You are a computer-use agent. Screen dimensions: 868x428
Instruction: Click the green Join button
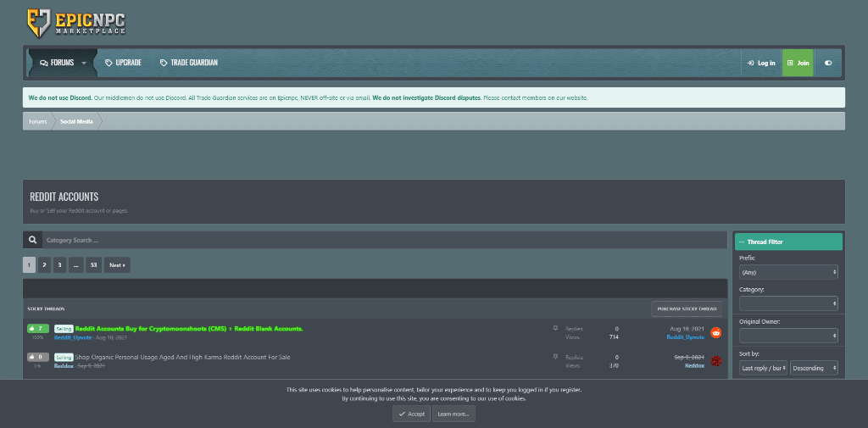coord(798,63)
